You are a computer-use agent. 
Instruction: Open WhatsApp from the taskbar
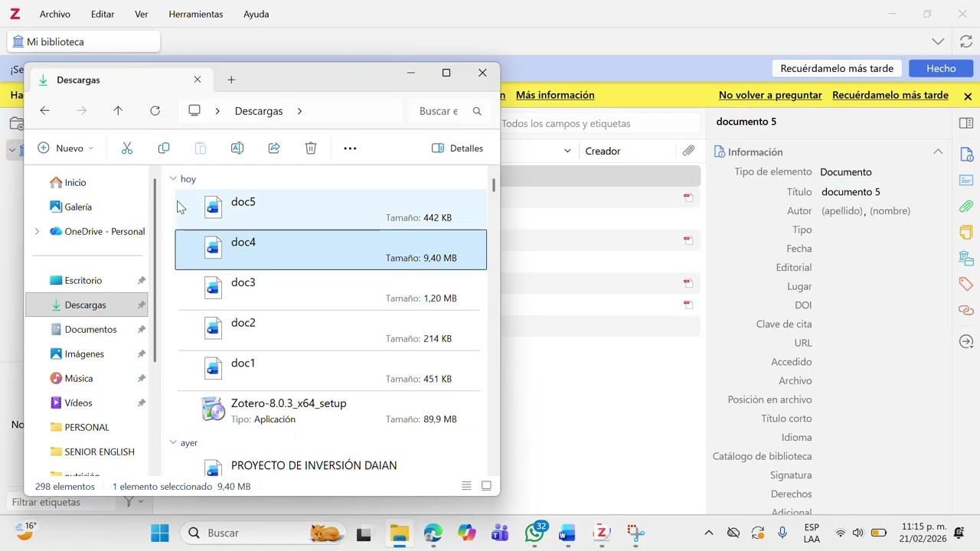point(534,533)
